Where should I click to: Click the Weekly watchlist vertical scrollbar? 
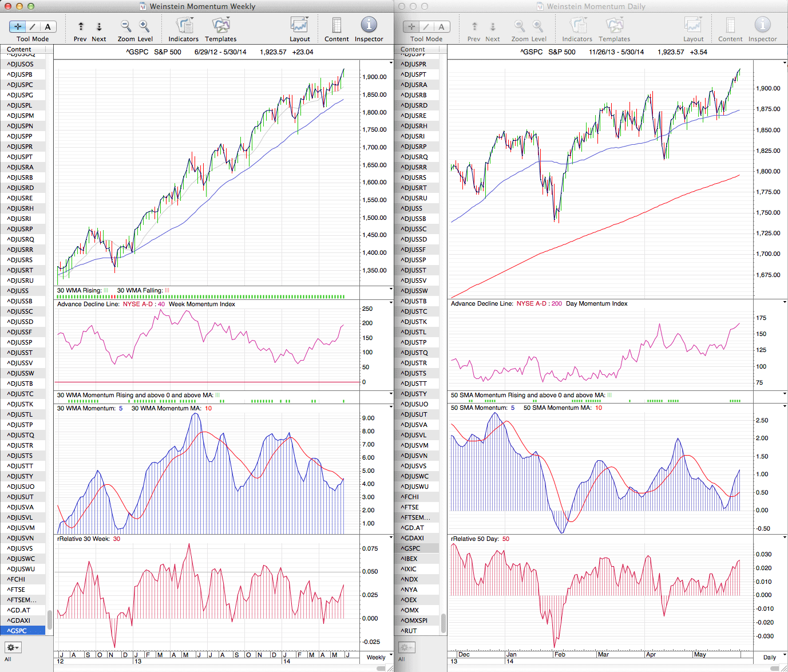(50, 619)
